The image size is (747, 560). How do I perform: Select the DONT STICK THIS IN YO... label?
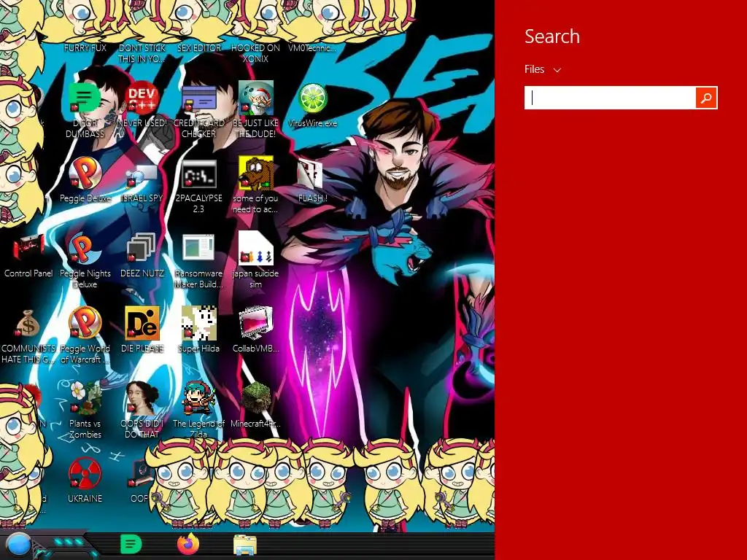142,53
